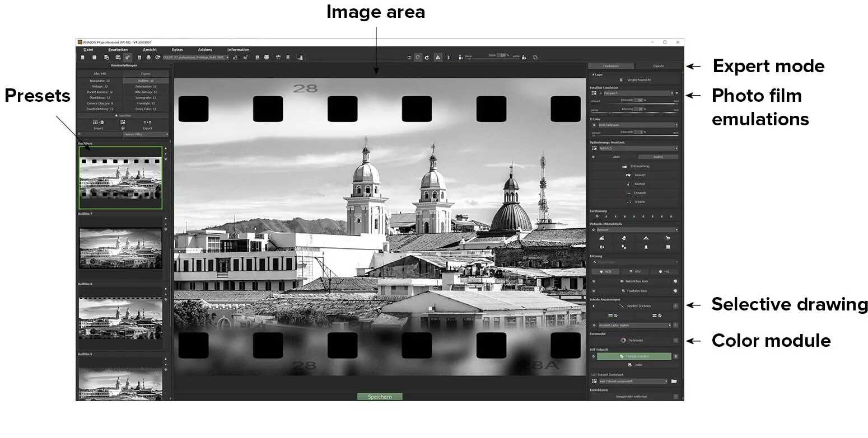The image size is (868, 438).
Task: Select the Rollfilm 7 preset thumbnail
Action: coord(120,248)
